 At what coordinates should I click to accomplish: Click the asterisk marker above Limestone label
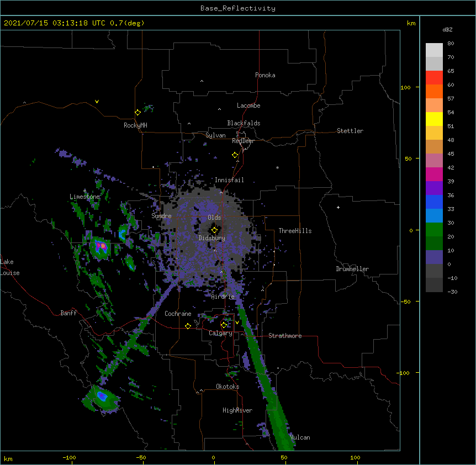pyautogui.click(x=85, y=191)
